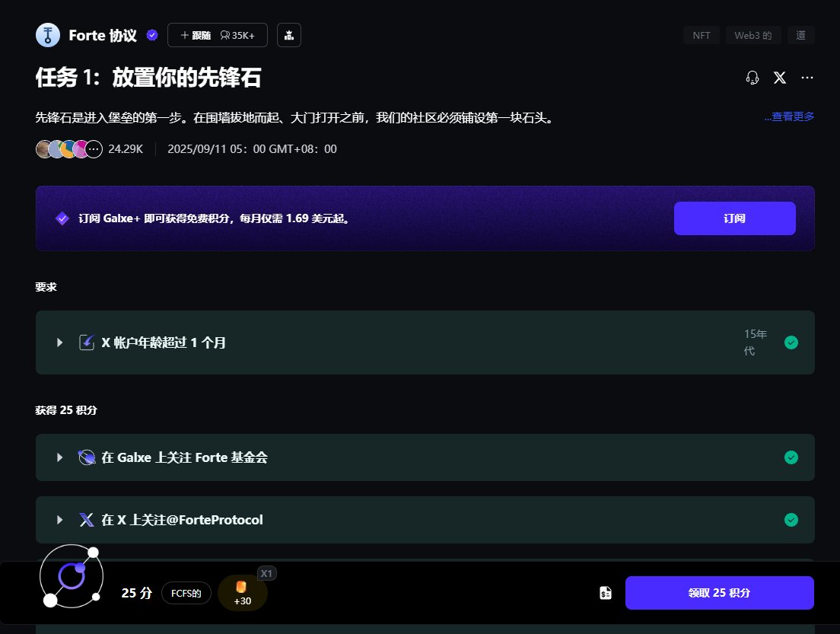Viewport: 840px width, 634px height.
Task: Click the verified badge beside Forte 协议
Action: pos(152,35)
